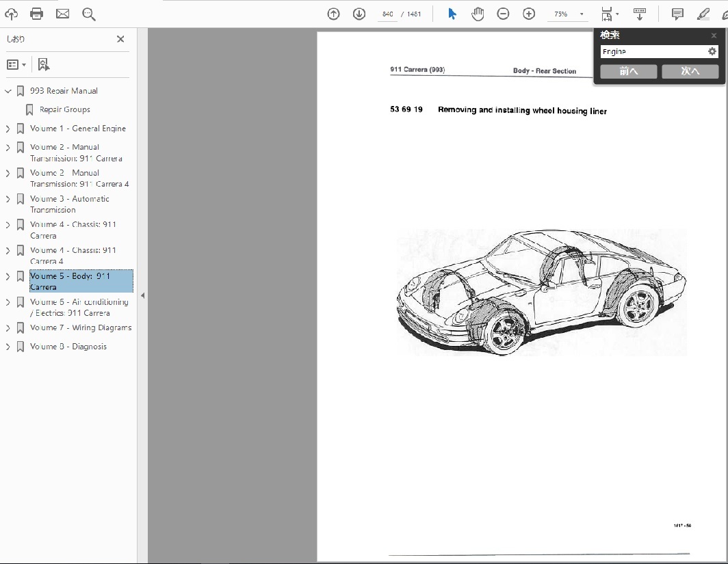Image resolution: width=728 pixels, height=564 pixels.
Task: Expand Volume 3 - Automatic Transmission
Action: click(x=8, y=199)
